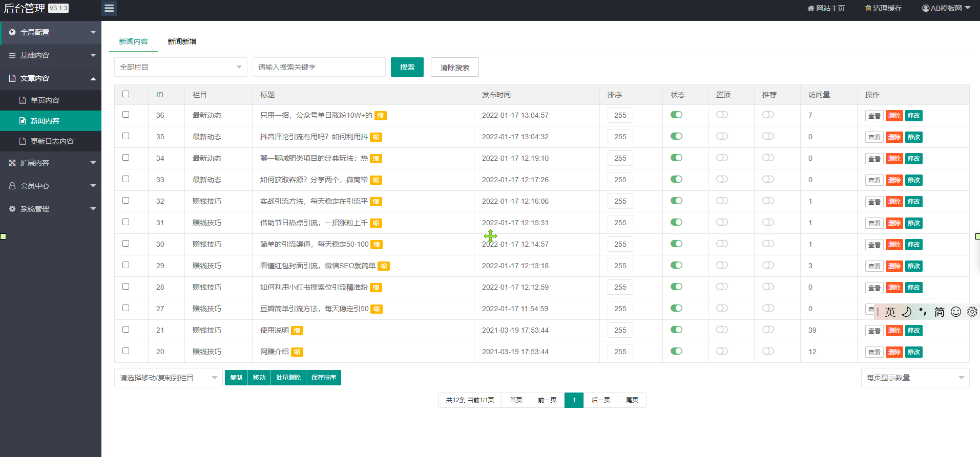Check the select-all checkbox in table header
This screenshot has height=457, width=980.
(126, 94)
